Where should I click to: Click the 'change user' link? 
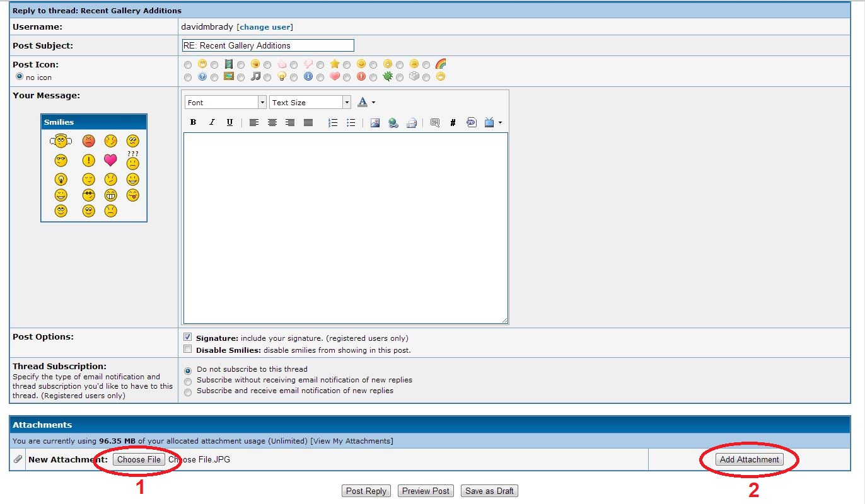[265, 27]
